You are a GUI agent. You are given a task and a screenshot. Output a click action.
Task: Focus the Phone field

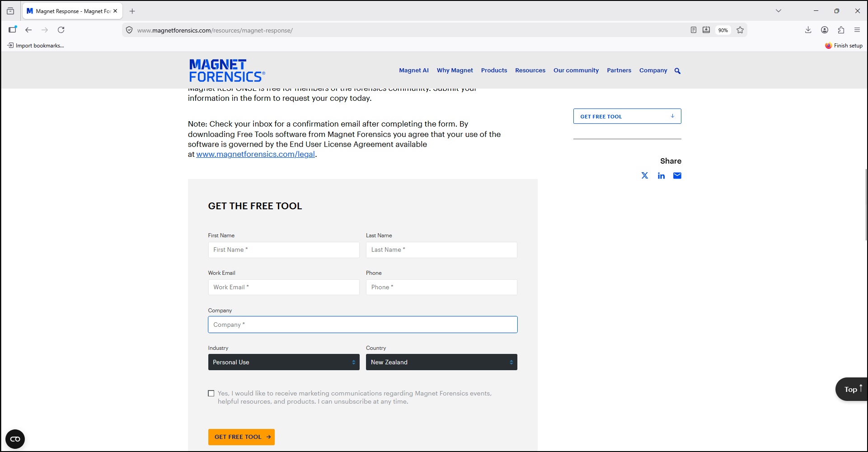[441, 287]
